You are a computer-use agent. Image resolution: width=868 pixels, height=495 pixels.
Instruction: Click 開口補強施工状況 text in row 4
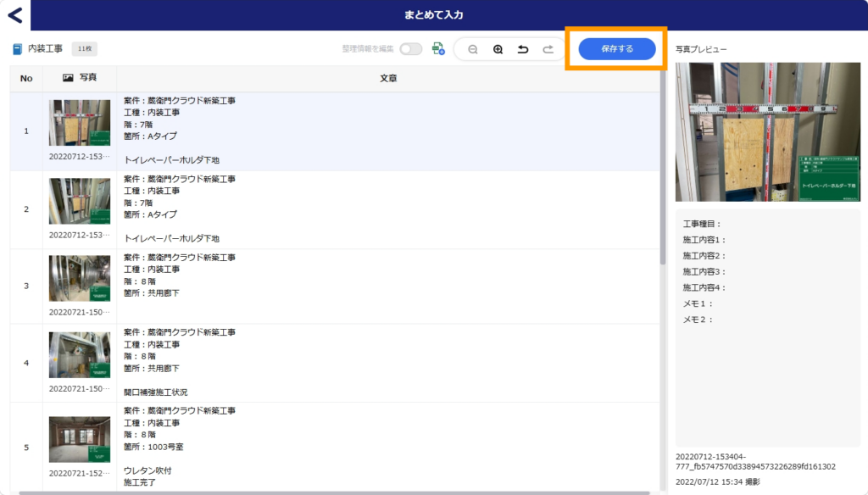pos(156,392)
